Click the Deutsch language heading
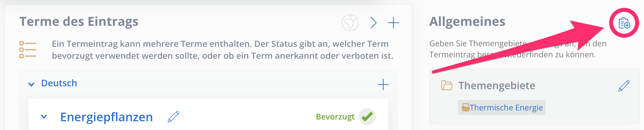Screen dimensions: 644x130 point(59,83)
